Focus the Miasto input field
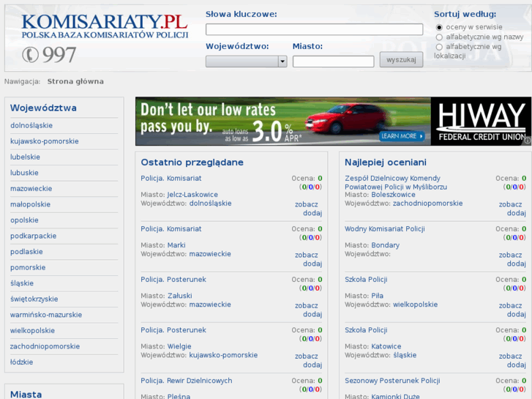Image resolution: width=532 pixels, height=399 pixels. click(333, 61)
